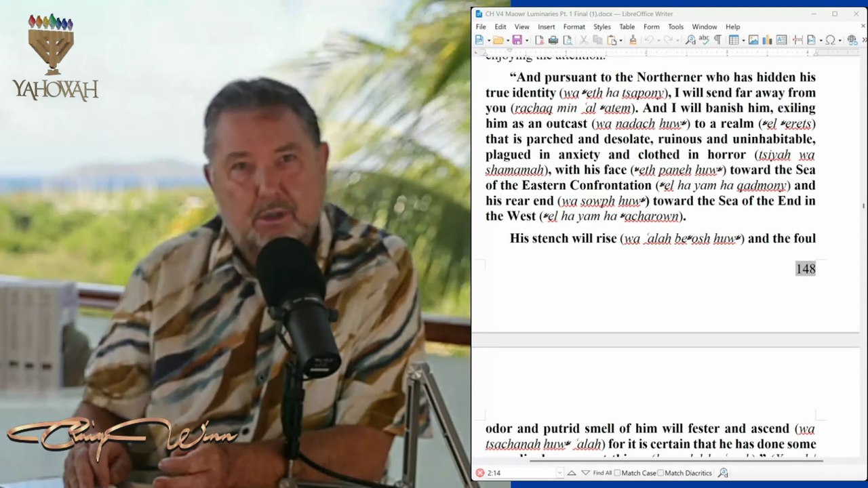Insert a hyperlink using the globe icon
Viewport: 868px width, 488px height.
click(852, 40)
